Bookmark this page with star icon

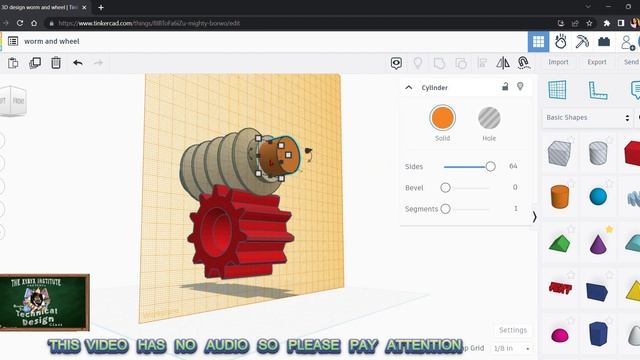(x=589, y=23)
